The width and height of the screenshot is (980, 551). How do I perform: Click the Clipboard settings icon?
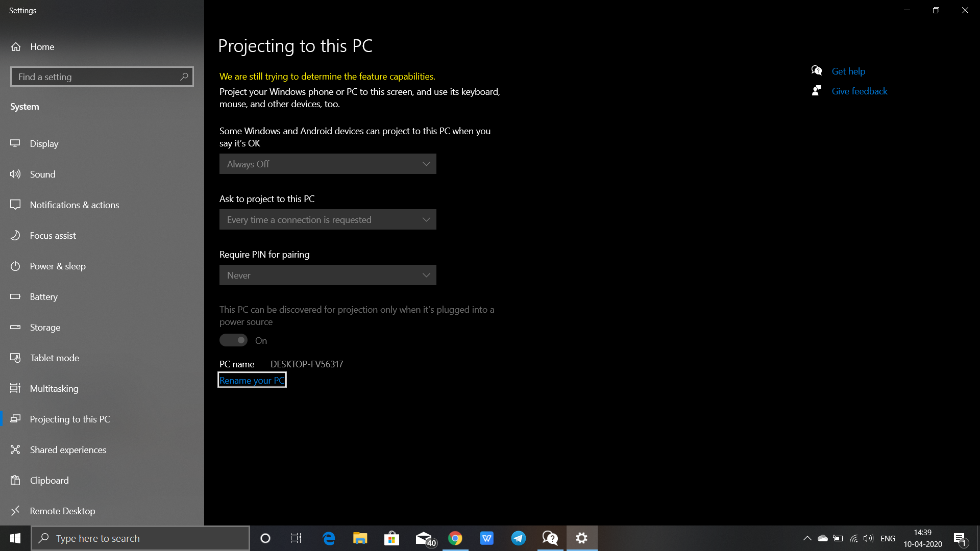point(15,480)
